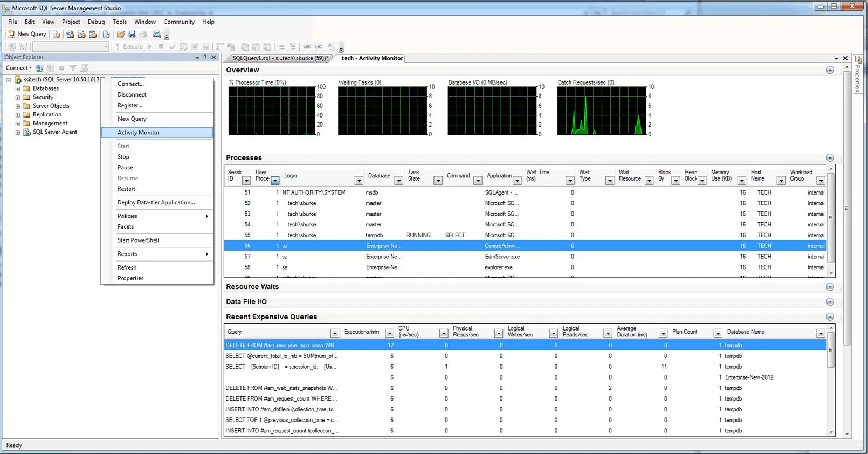Expand the Resource Waits section
868x454 pixels.
click(x=830, y=287)
